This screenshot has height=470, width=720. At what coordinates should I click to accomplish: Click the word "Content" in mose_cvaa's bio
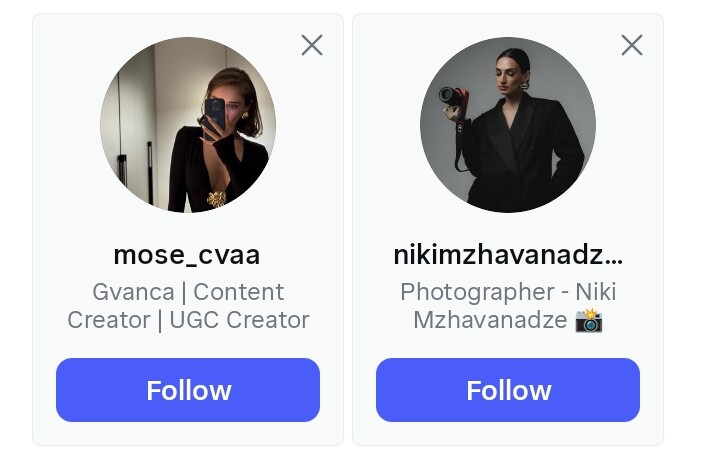coord(239,292)
